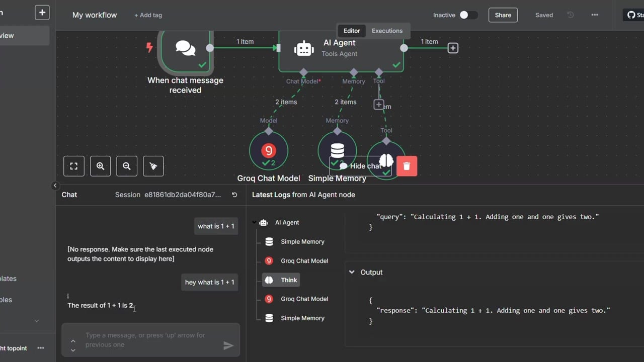The height and width of the screenshot is (362, 644).
Task: Select second Groq Chat Model log entry
Action: (x=297, y=299)
